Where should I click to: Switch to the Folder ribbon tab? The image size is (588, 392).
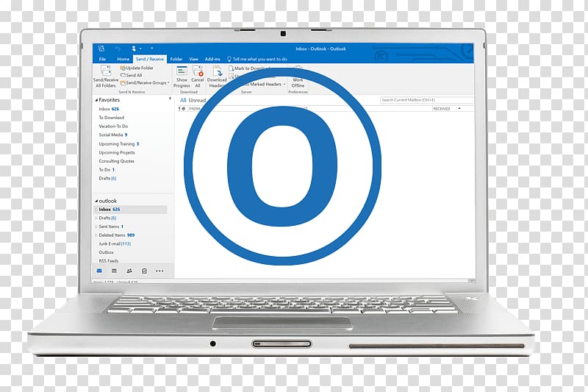point(176,59)
